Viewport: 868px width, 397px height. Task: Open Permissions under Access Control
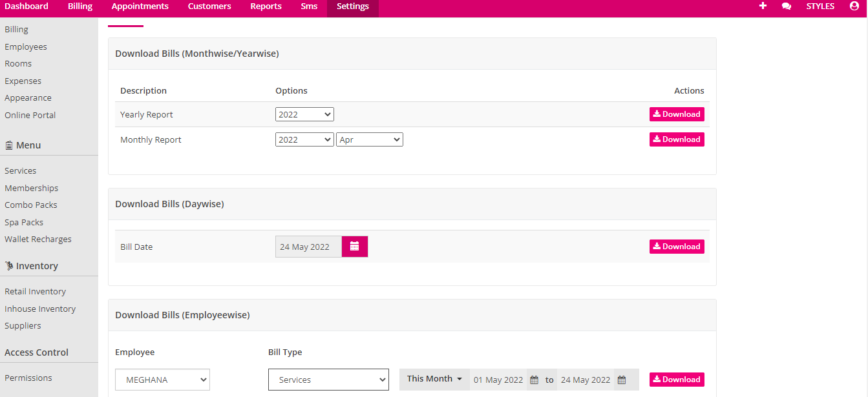pyautogui.click(x=28, y=378)
